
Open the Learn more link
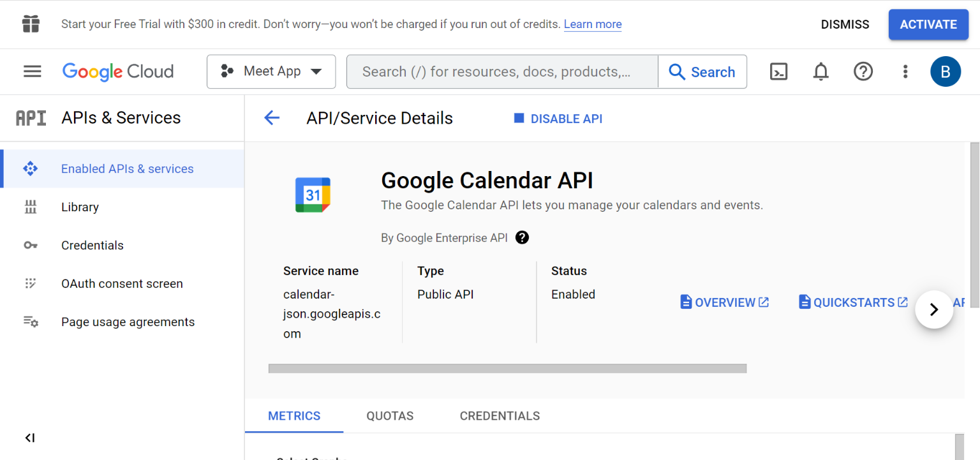pyautogui.click(x=593, y=24)
